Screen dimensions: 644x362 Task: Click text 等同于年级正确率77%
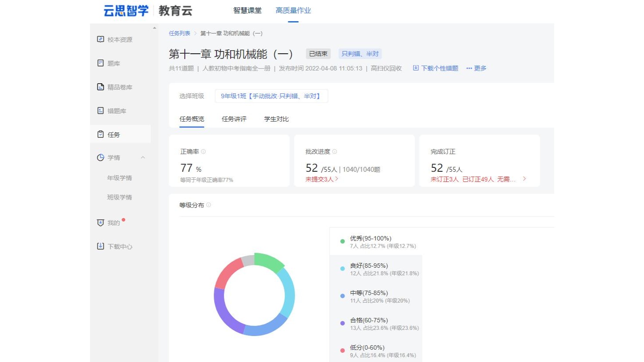point(206,180)
